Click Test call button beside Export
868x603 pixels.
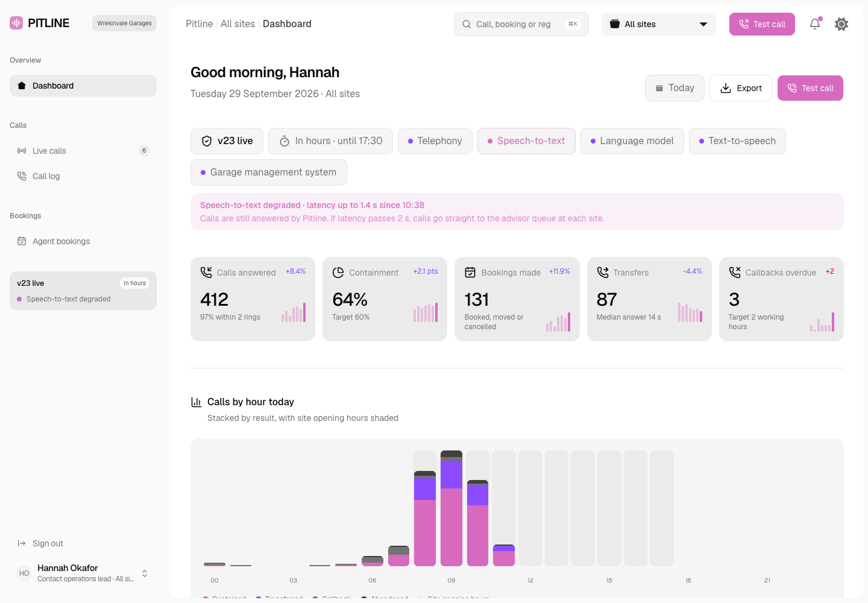(810, 88)
